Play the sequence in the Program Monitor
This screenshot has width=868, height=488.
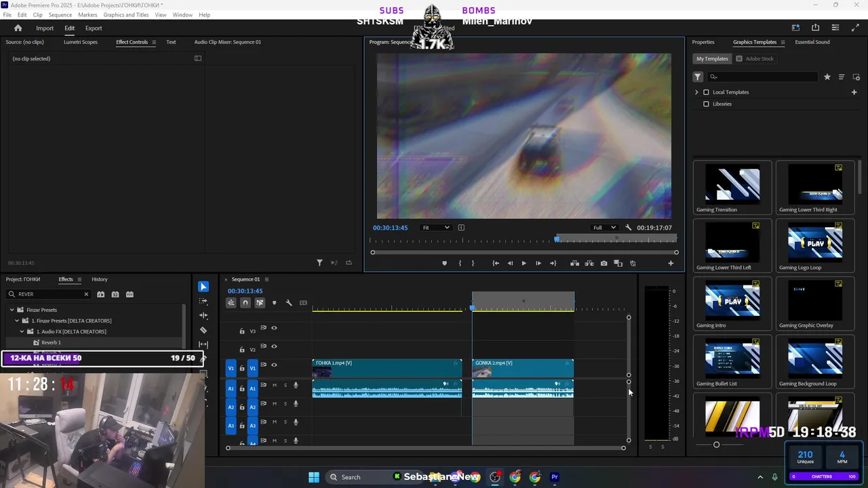pos(524,263)
